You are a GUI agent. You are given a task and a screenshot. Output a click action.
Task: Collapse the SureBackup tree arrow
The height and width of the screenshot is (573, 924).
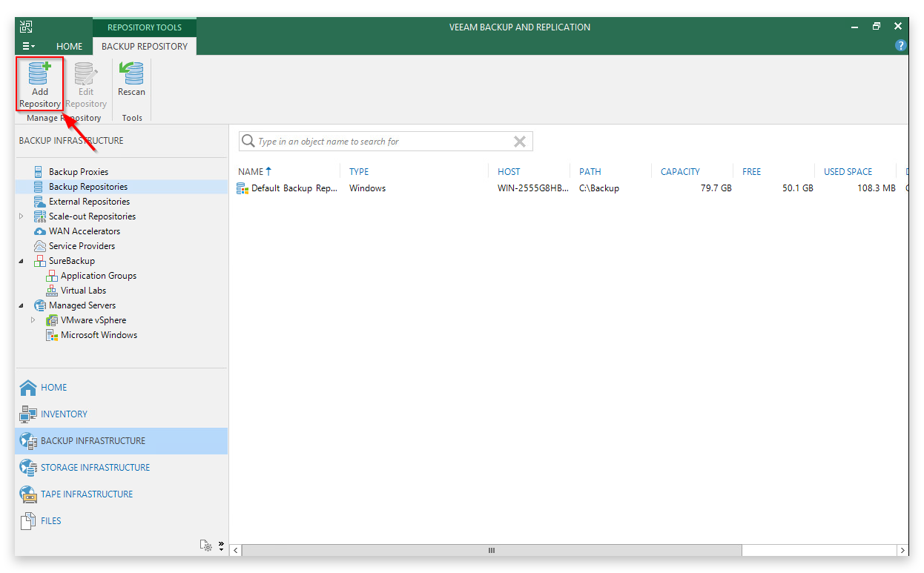coord(22,261)
